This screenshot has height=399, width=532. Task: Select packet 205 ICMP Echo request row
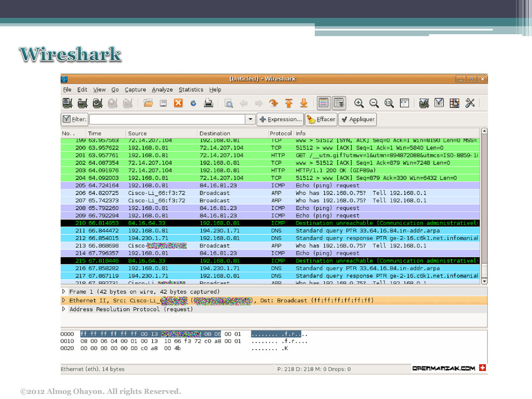pyautogui.click(x=270, y=185)
